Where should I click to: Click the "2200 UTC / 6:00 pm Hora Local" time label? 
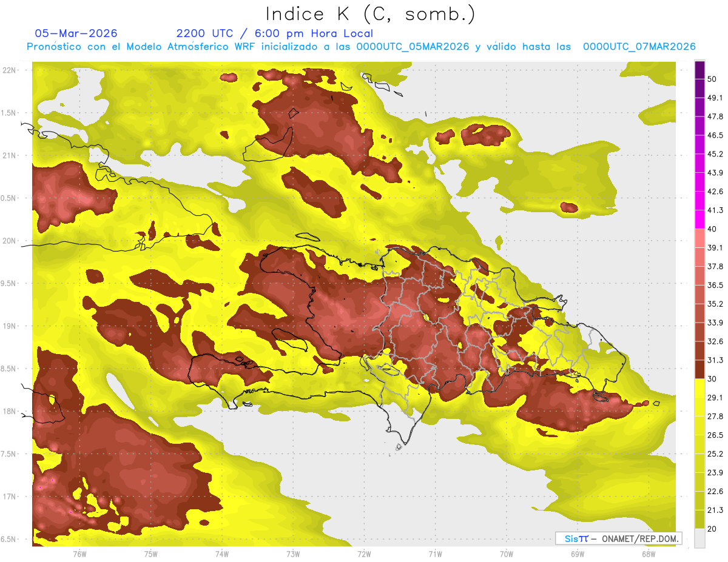tap(275, 33)
